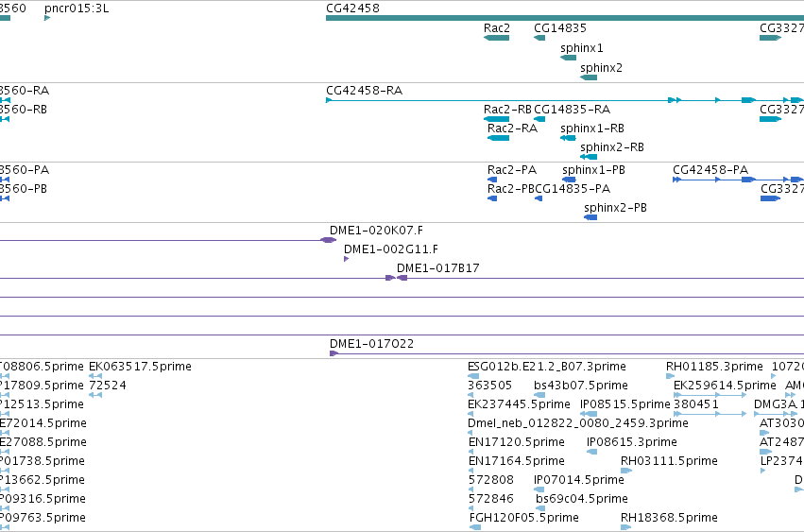Click the bs43b07.5prime EST
Viewport: 804px width, 532px height.
(x=539, y=395)
